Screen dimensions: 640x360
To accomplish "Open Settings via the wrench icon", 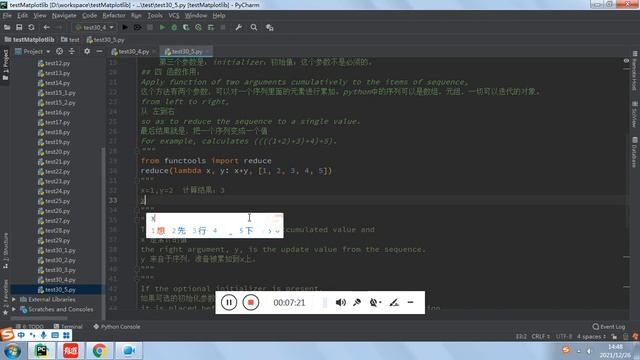I will point(239,27).
